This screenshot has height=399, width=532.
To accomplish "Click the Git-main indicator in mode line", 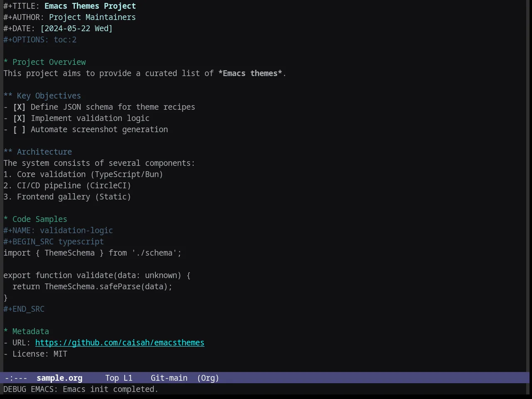I will pyautogui.click(x=169, y=378).
